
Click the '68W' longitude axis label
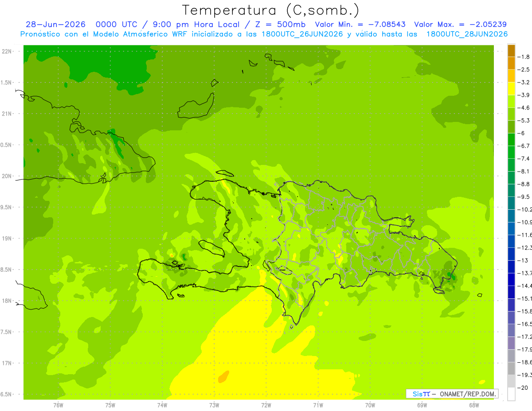474,405
